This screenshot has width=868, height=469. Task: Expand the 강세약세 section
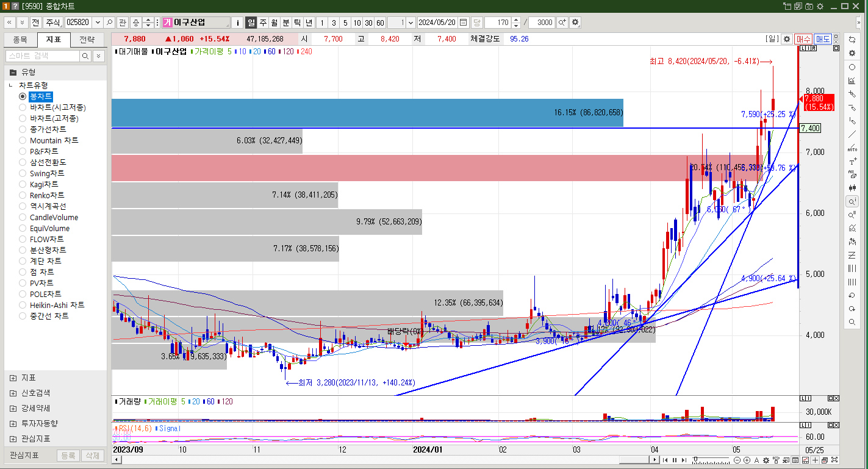click(13, 408)
